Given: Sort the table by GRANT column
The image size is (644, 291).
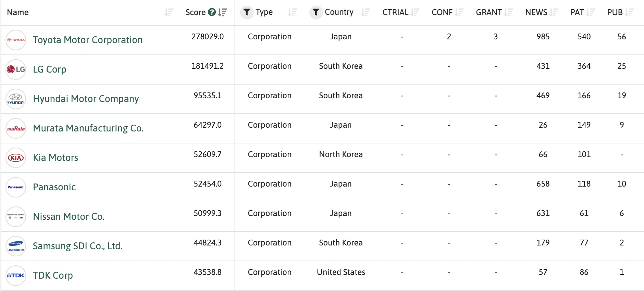Looking at the screenshot, I should click(508, 12).
